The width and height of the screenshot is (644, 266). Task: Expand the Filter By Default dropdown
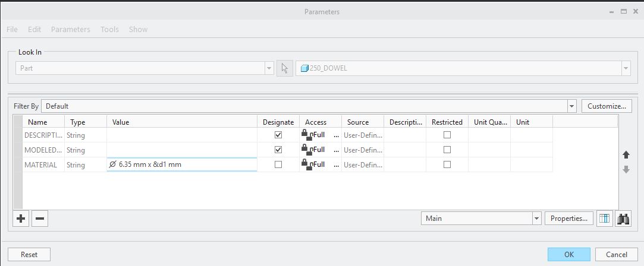(x=572, y=106)
